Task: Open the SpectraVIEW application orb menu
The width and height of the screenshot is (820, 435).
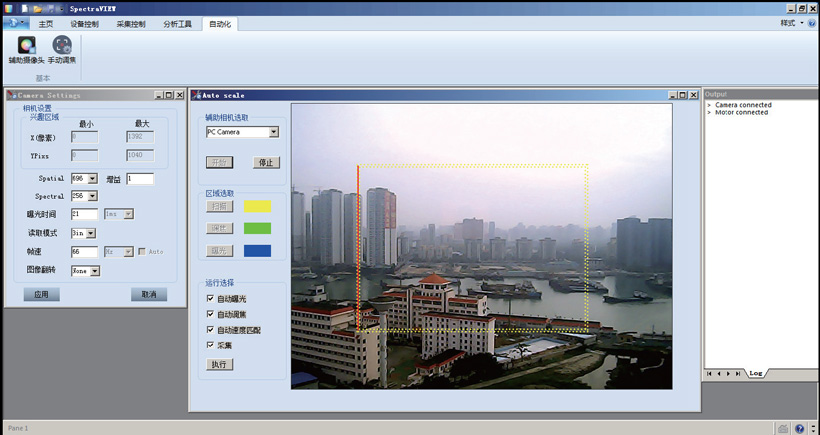Action: pos(15,23)
